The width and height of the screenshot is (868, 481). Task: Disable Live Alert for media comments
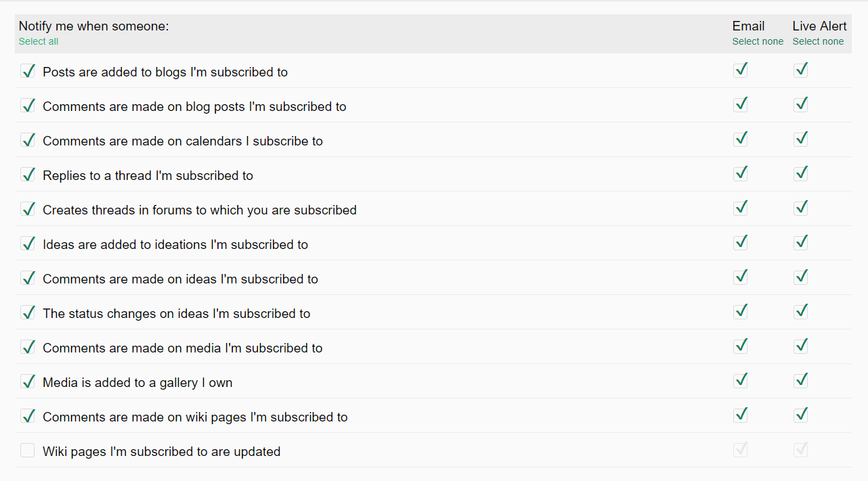coord(801,346)
